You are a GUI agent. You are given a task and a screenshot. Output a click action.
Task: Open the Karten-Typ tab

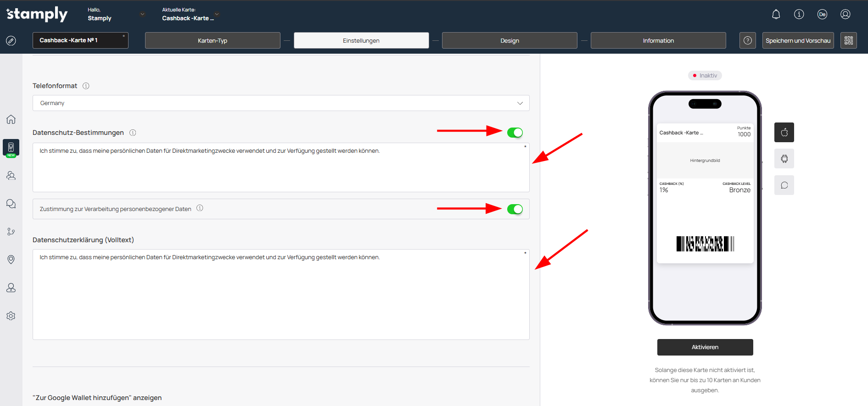[213, 40]
